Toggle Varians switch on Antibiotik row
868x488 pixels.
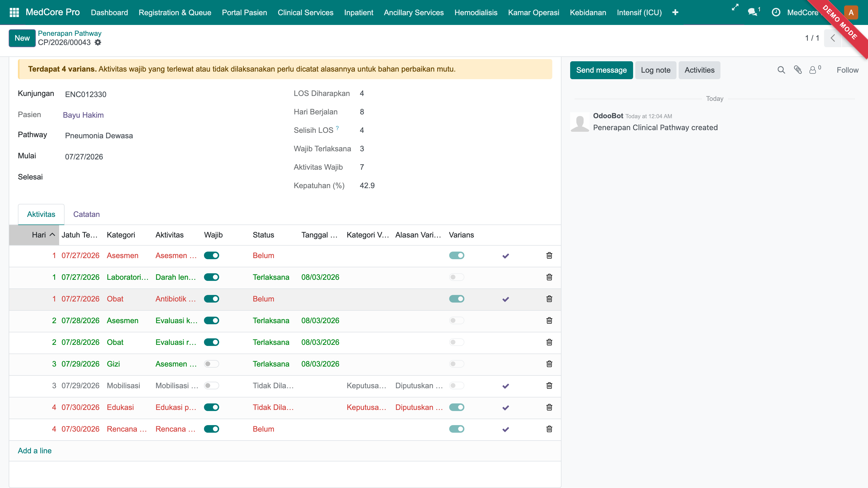(x=457, y=299)
